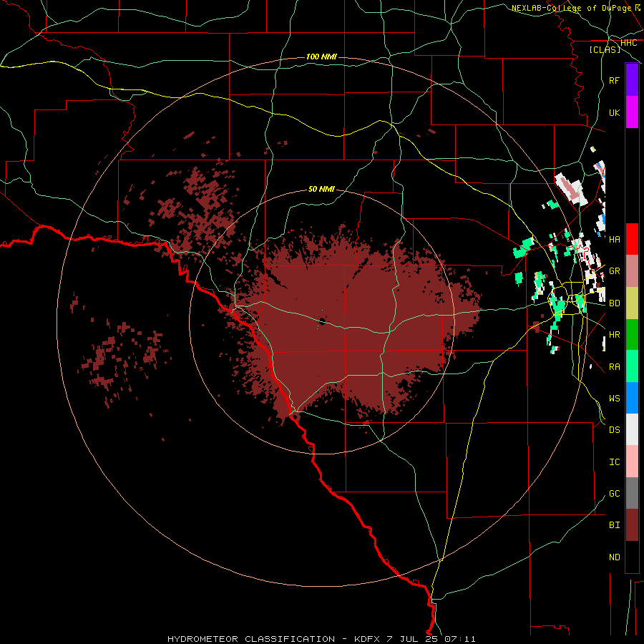Click the IC legend label text
644x644 pixels.
pyautogui.click(x=614, y=462)
